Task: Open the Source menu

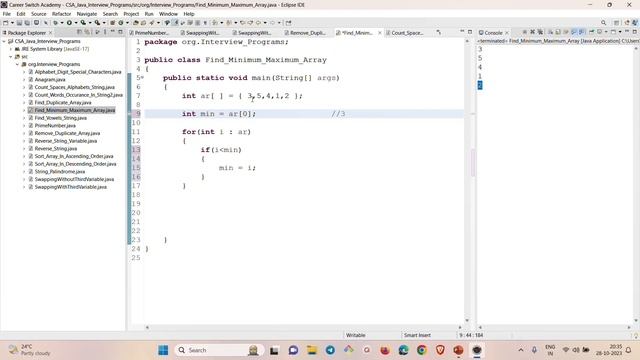Action: pos(38,14)
